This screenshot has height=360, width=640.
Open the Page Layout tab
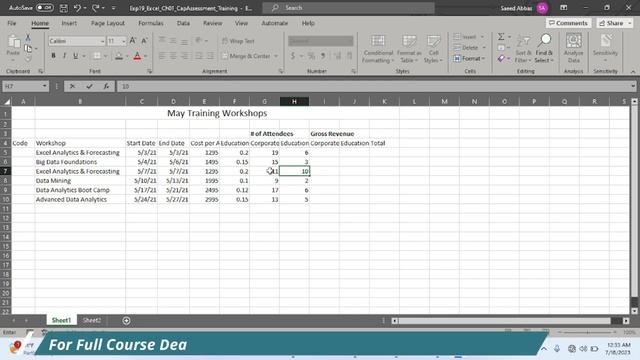click(x=108, y=23)
